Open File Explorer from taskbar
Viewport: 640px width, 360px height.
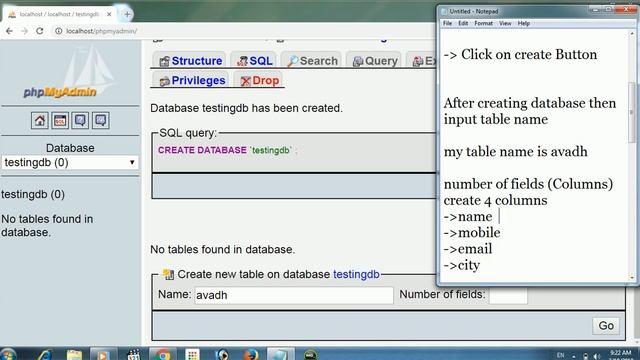tap(74, 354)
